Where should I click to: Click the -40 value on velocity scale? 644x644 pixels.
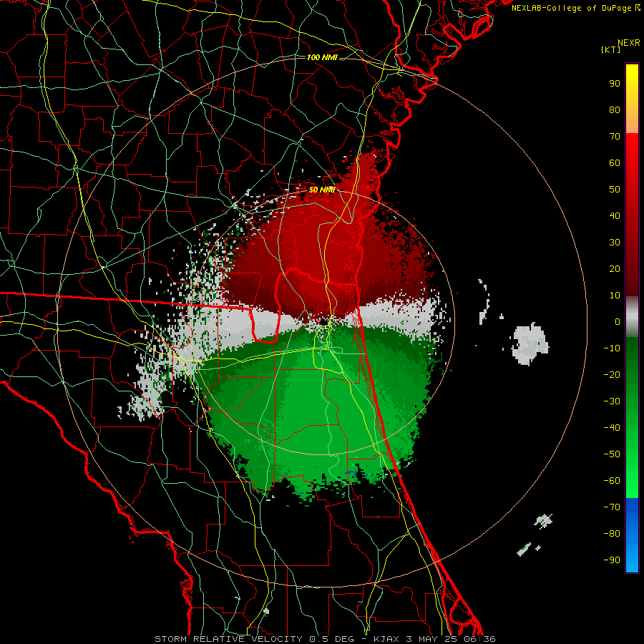(612, 428)
